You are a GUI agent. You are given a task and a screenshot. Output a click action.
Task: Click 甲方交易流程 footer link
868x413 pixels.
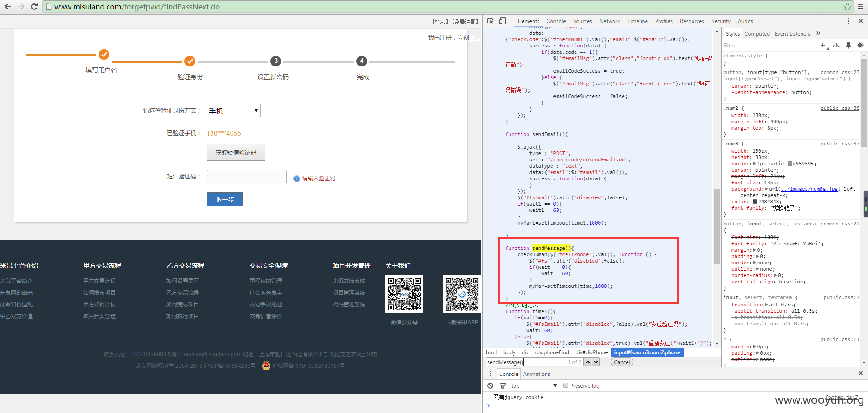point(99,281)
